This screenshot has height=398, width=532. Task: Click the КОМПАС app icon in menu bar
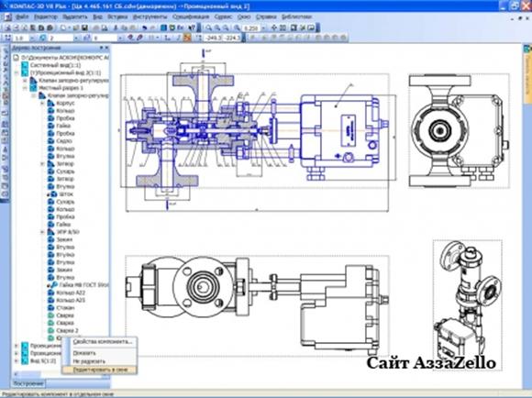(x=7, y=17)
